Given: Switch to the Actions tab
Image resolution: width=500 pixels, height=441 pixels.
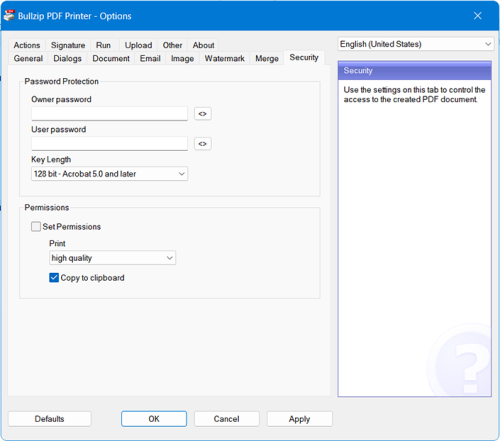Looking at the screenshot, I should coord(27,45).
